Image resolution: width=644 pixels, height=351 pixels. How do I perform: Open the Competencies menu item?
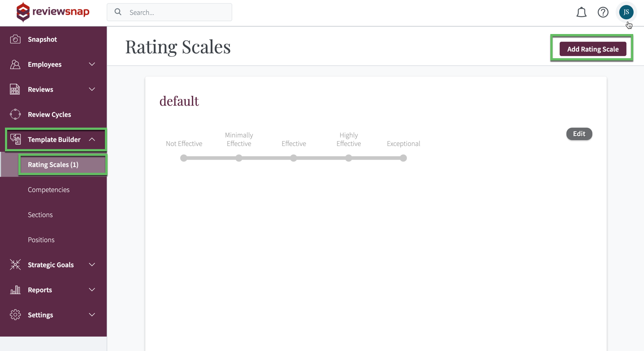[x=49, y=189]
